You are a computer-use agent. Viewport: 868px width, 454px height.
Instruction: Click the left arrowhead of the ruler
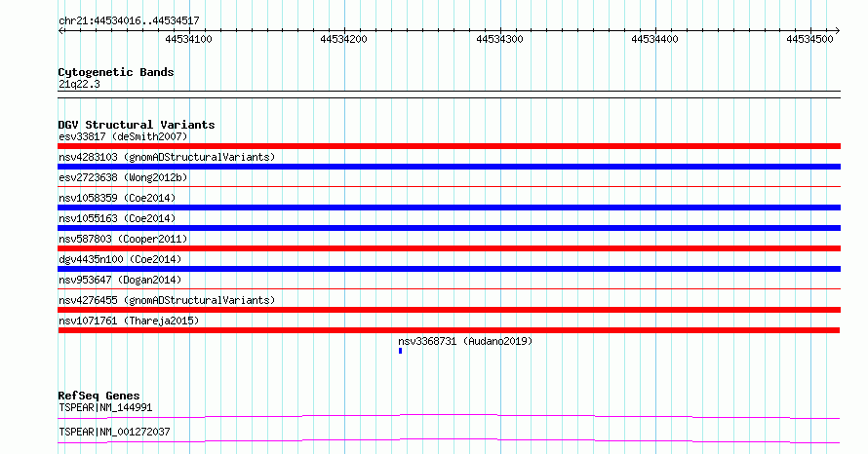[x=60, y=31]
